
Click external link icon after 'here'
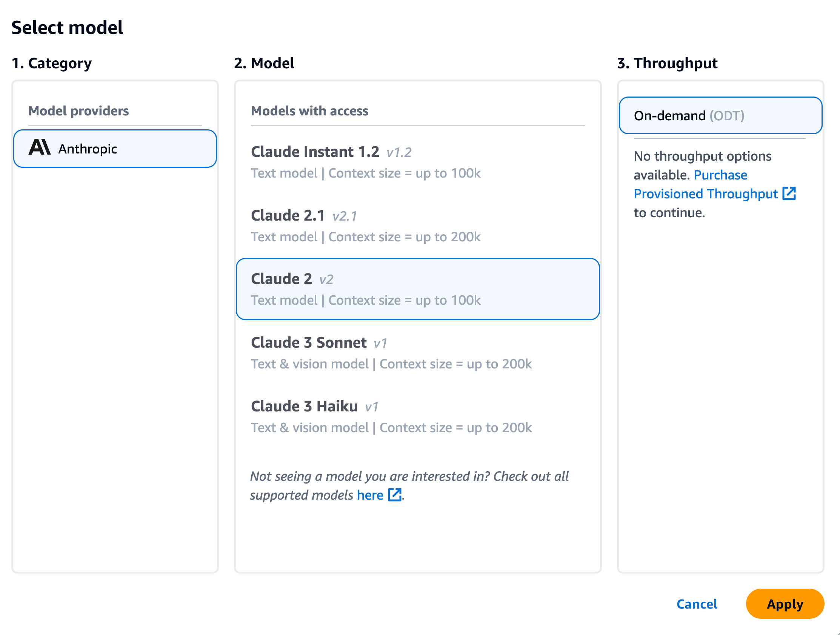pos(395,495)
